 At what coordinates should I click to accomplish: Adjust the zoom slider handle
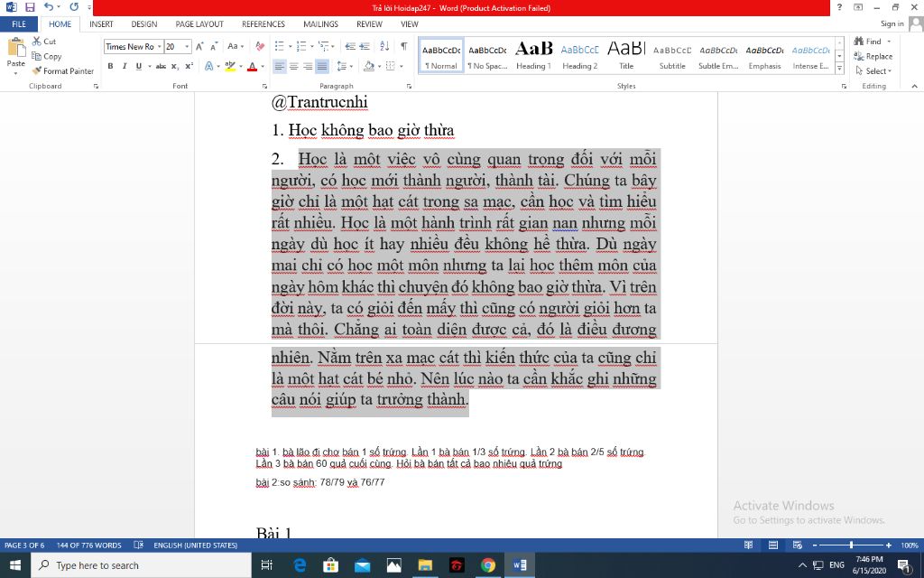tap(851, 545)
